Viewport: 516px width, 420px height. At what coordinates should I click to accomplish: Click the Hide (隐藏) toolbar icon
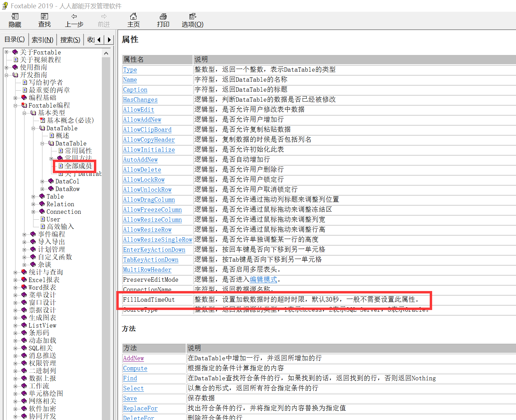(15, 17)
